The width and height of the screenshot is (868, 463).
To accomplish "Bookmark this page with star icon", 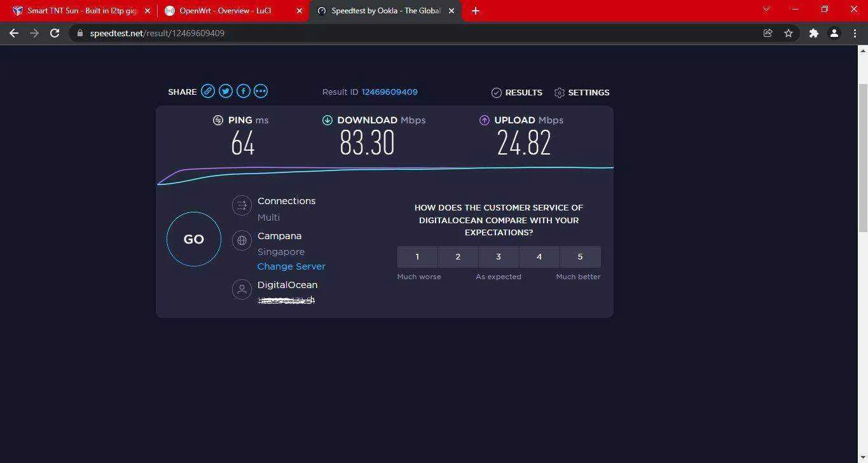I will (789, 33).
